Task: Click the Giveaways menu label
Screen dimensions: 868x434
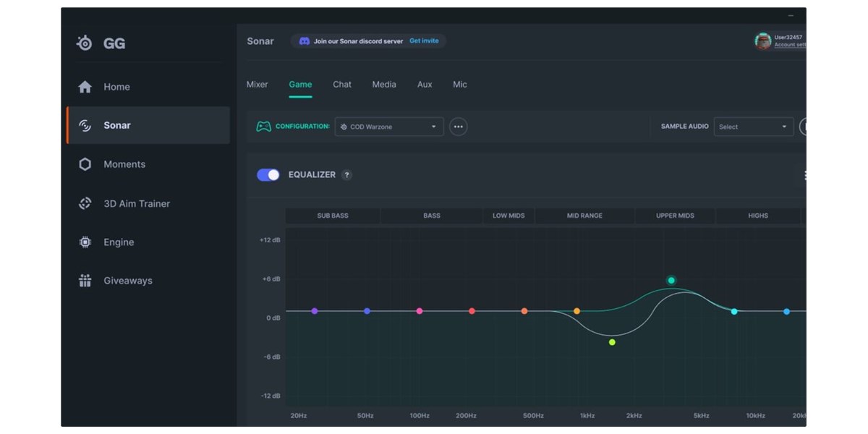Action: pos(128,281)
